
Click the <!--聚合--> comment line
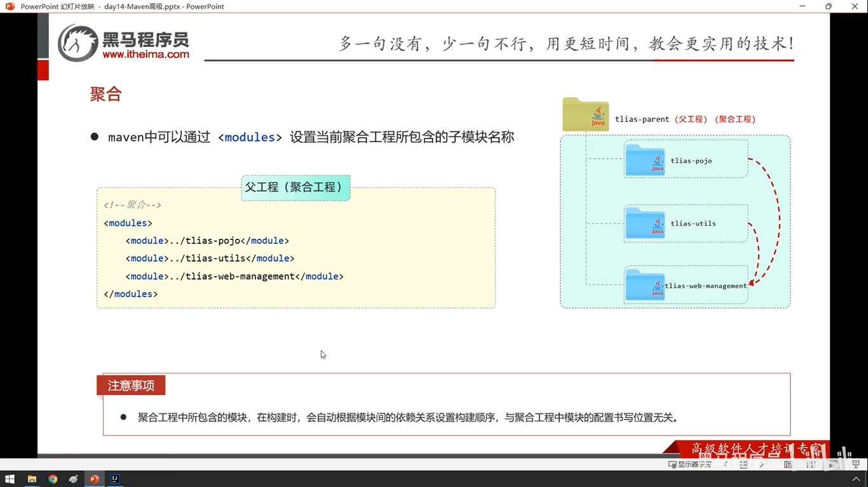pos(132,205)
